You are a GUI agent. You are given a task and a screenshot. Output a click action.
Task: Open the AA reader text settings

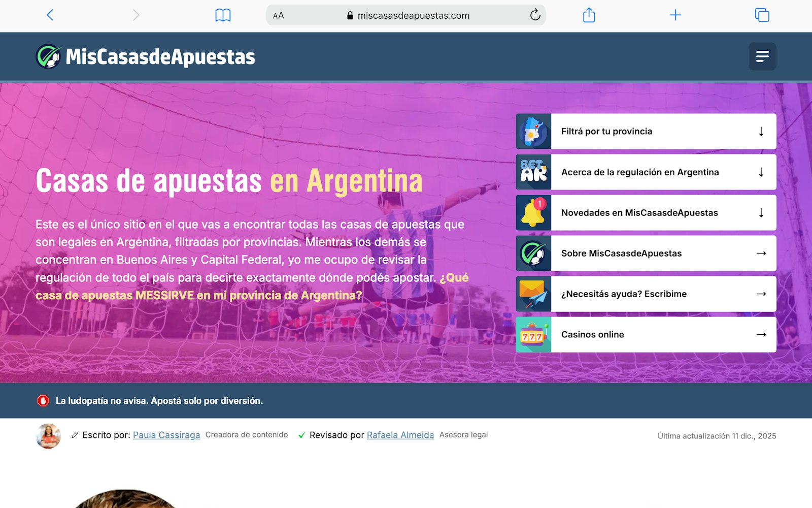point(279,16)
